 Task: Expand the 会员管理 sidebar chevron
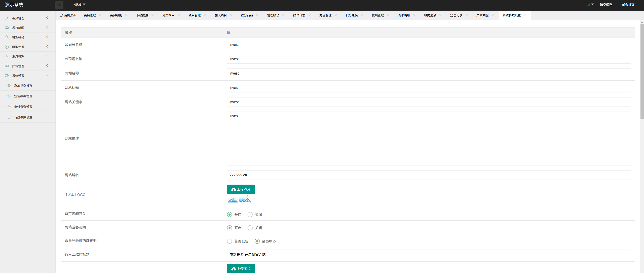tap(47, 18)
